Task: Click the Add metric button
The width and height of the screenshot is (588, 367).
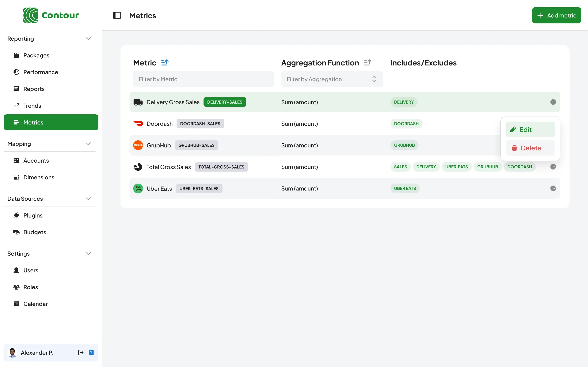Action: (556, 15)
